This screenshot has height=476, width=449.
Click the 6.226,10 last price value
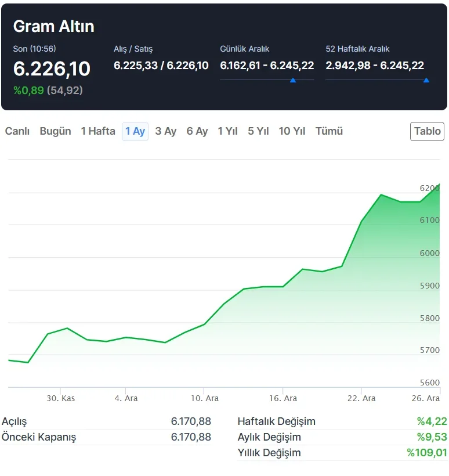point(52,69)
